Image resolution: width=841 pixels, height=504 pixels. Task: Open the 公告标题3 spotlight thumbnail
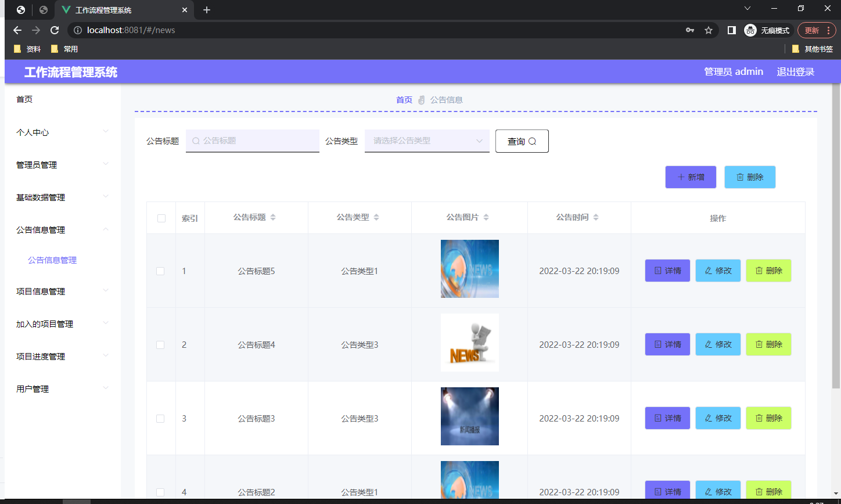coord(470,416)
